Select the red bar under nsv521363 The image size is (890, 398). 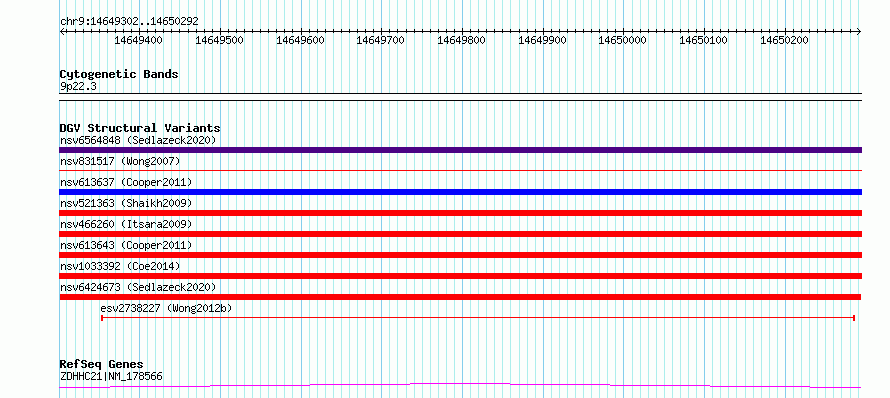[x=460, y=213]
